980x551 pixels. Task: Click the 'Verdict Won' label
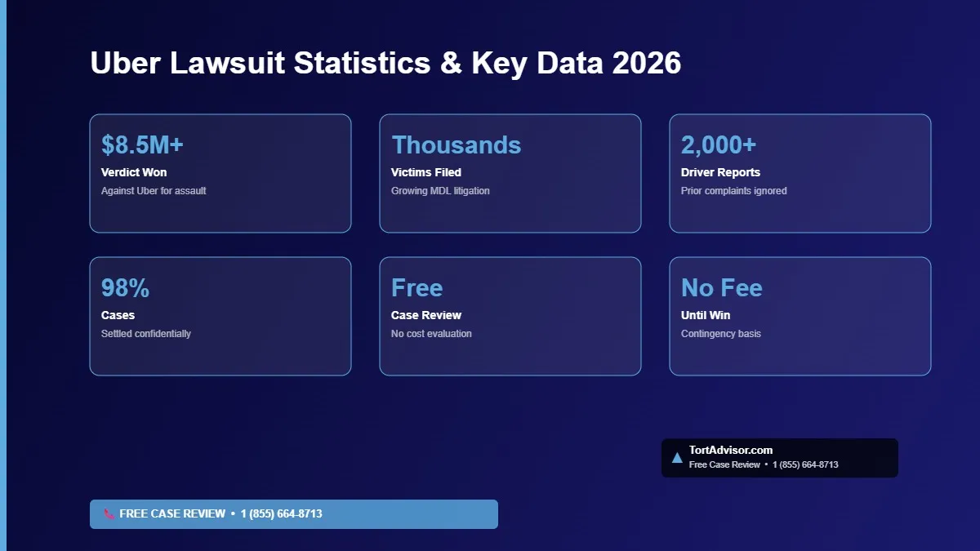pyautogui.click(x=134, y=172)
